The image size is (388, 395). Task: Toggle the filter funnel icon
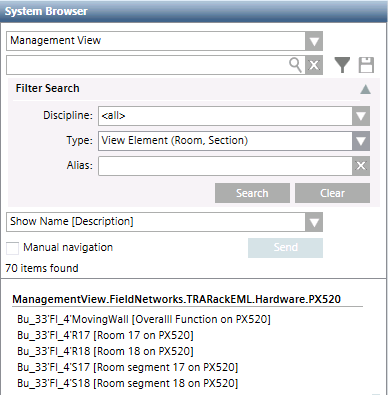342,65
